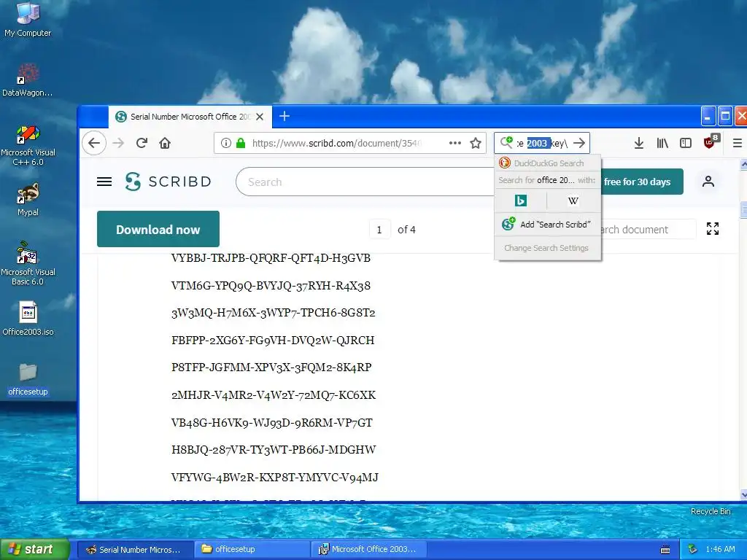Open the uBlock Origin extension icon
Image resolution: width=747 pixels, height=560 pixels.
click(x=710, y=142)
